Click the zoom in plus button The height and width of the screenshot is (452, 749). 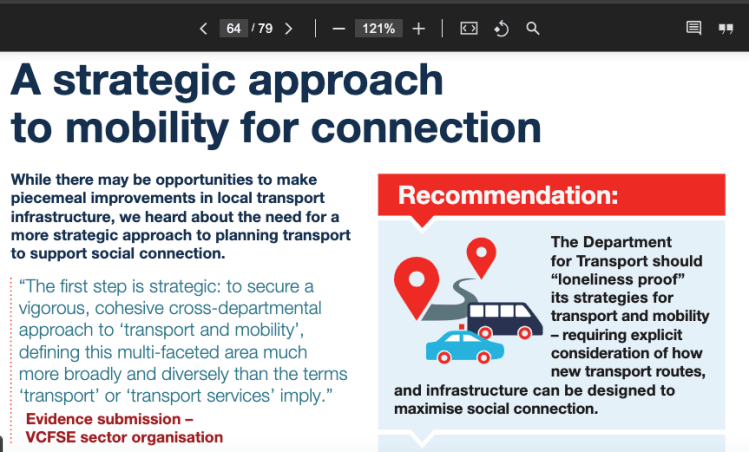pyautogui.click(x=418, y=28)
